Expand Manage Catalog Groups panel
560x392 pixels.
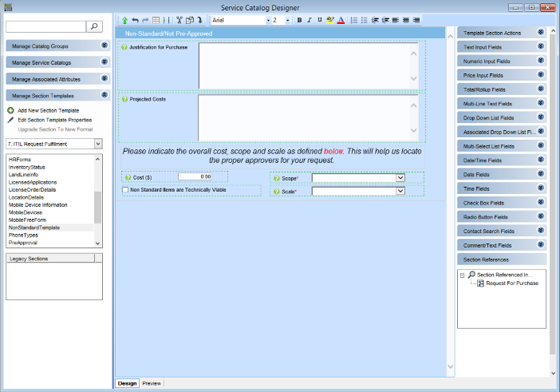click(104, 45)
